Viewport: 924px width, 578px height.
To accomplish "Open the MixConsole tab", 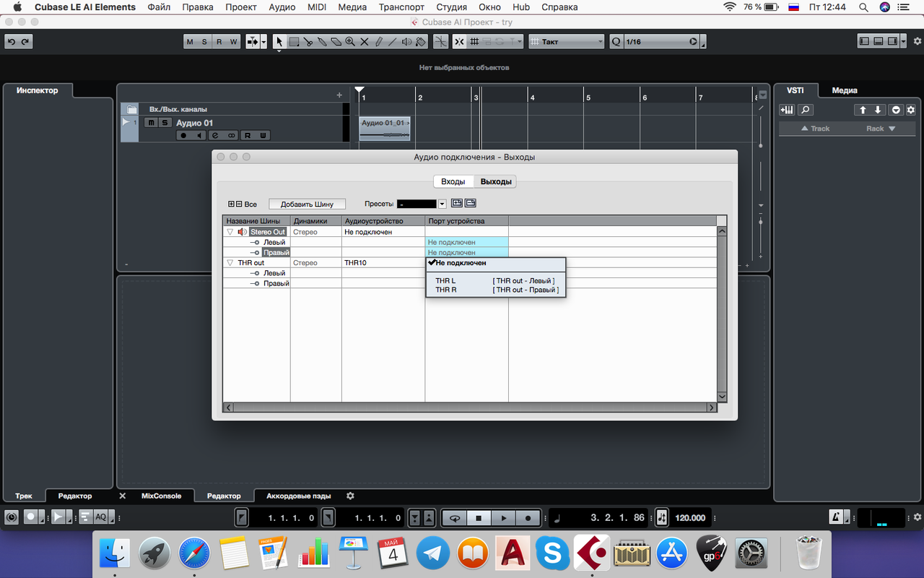I will [162, 496].
